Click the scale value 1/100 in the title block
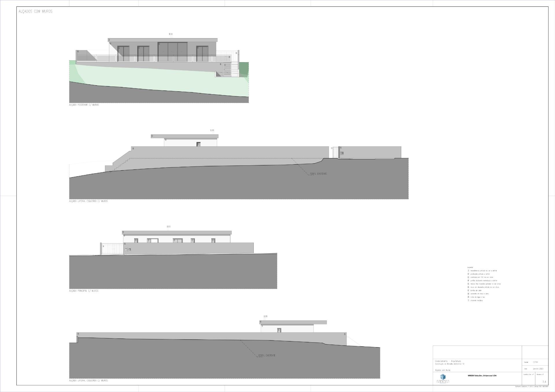The image size is (555, 392). [x=535, y=362]
